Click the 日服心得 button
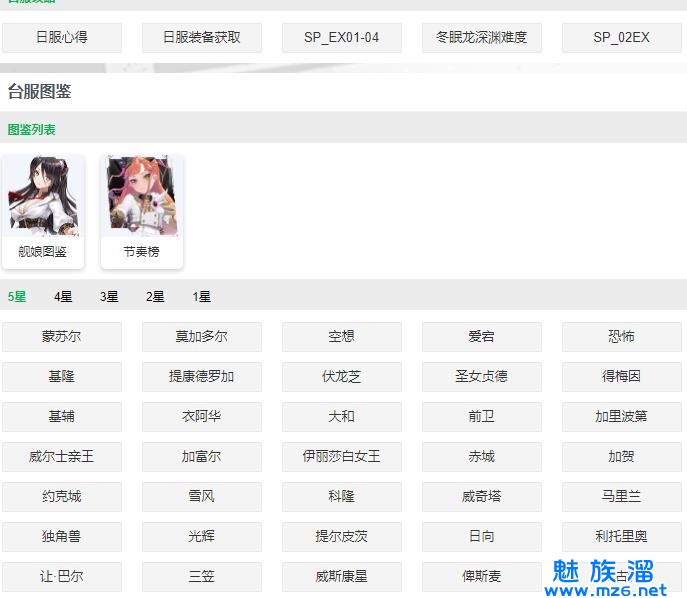This screenshot has width=687, height=598. (x=62, y=38)
